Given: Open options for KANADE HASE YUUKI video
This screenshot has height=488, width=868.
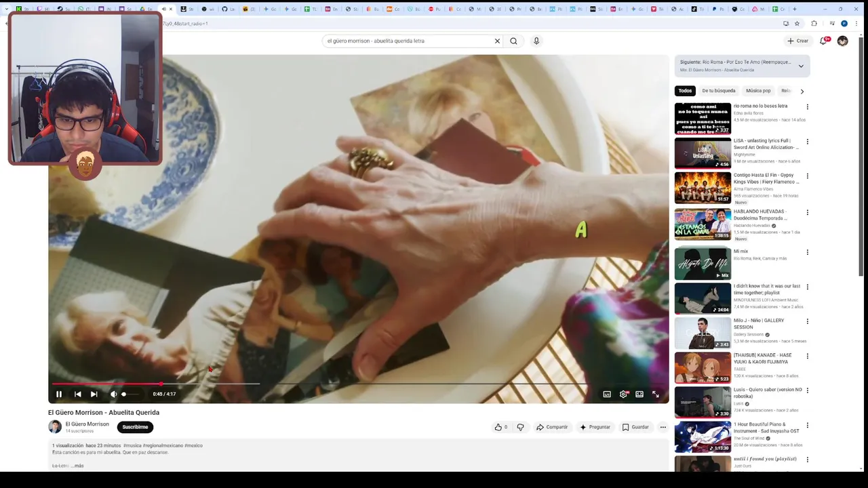Looking at the screenshot, I should [x=807, y=356].
